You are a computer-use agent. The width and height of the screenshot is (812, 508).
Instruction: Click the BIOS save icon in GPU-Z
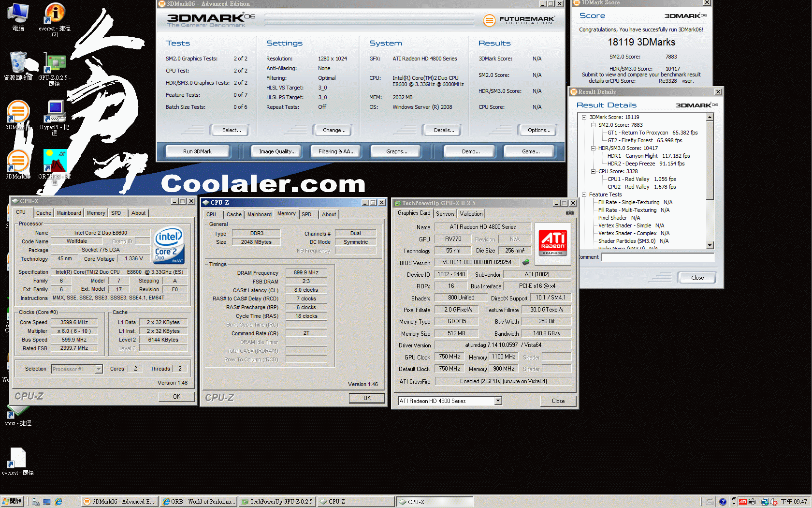pyautogui.click(x=526, y=262)
